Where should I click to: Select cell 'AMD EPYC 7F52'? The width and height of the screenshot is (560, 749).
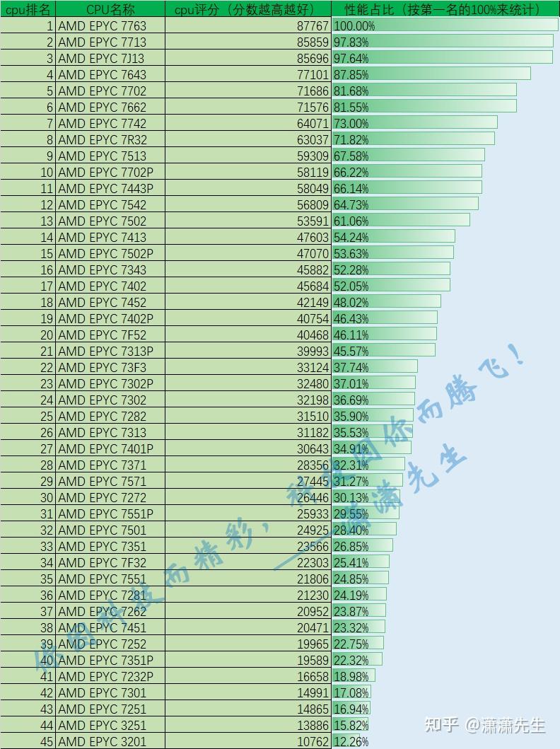[110, 334]
